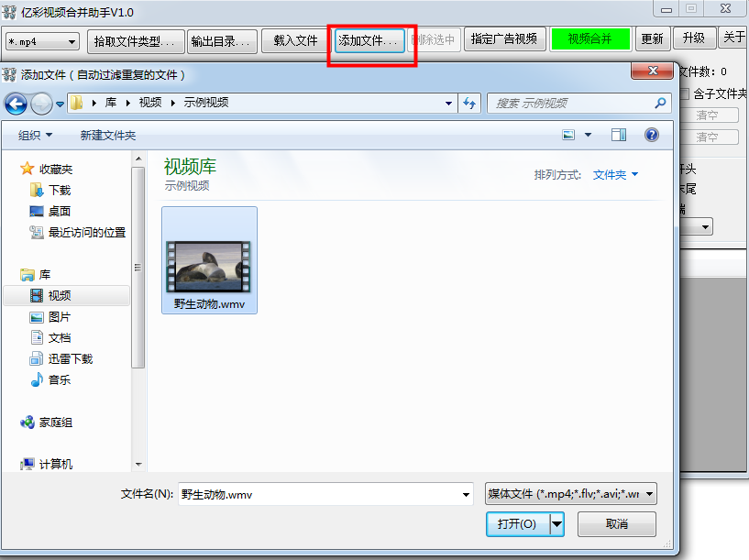
Task: Open the media file type filter dropdown
Action: [570, 494]
